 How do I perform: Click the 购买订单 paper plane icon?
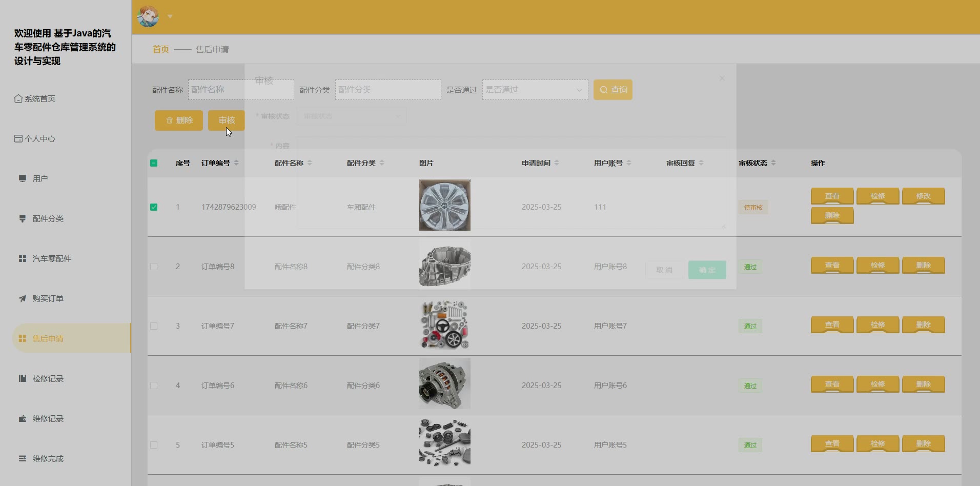pos(23,298)
